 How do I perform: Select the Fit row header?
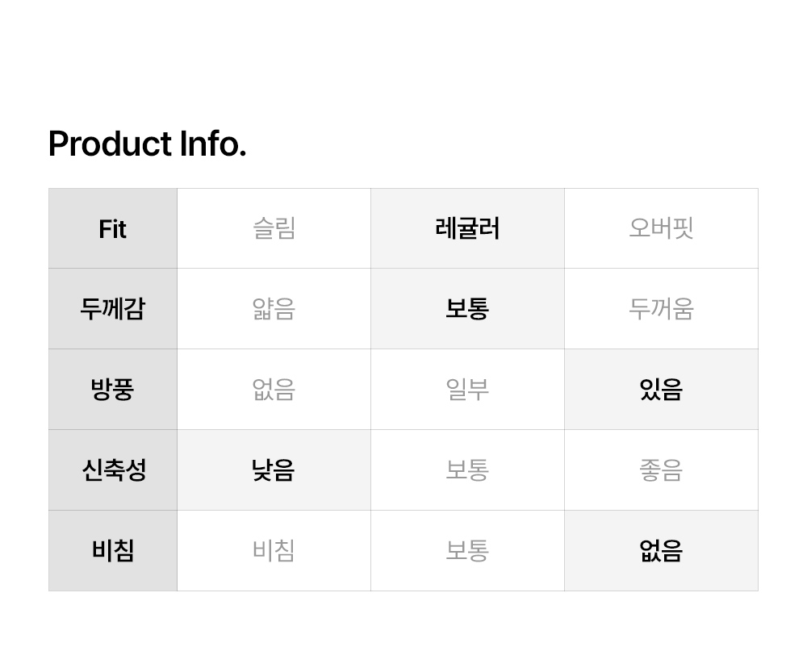tap(113, 229)
